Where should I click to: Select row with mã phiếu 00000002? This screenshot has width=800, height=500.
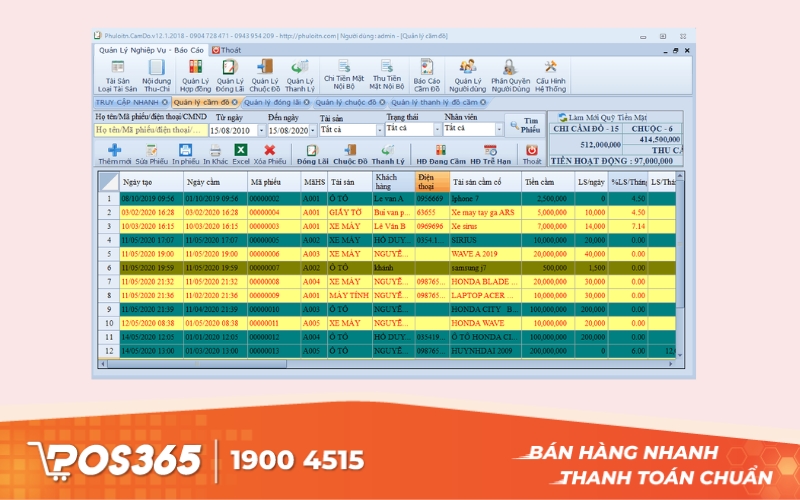tap(388, 198)
